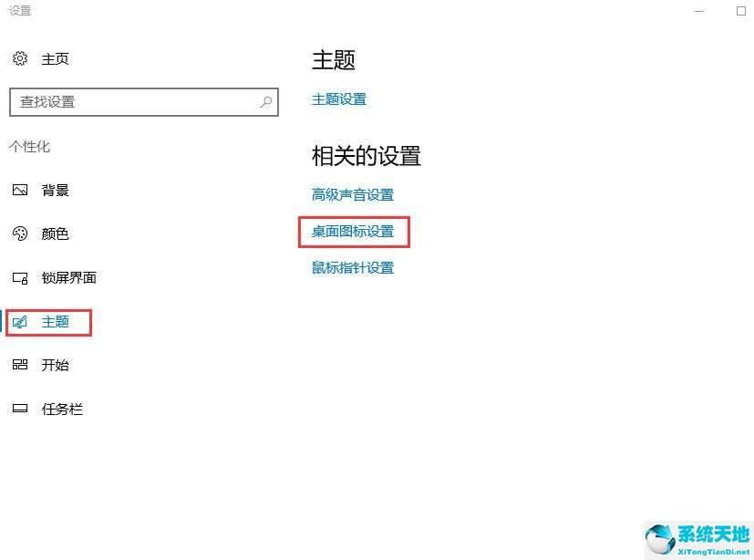Click inside the 查找设置 search field
This screenshot has height=560, width=754.
pos(137,102)
